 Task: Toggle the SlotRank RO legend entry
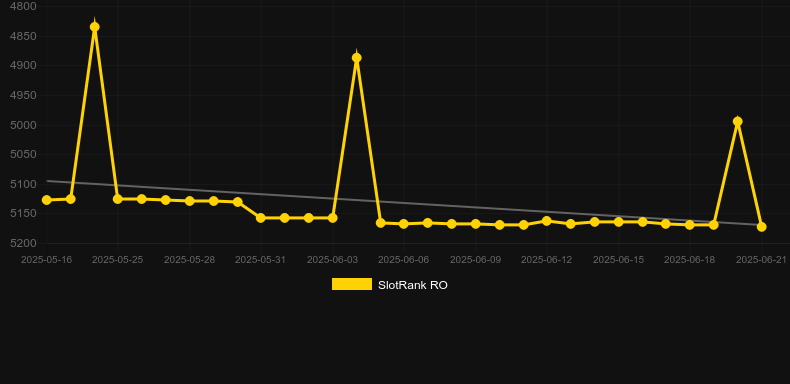point(389,285)
